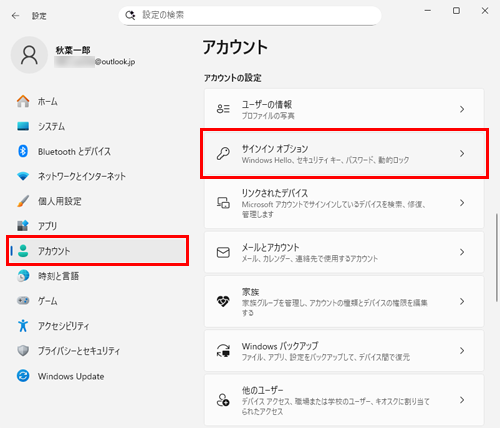Open the サインイン オプション title text
The width and height of the screenshot is (500, 428).
point(275,149)
